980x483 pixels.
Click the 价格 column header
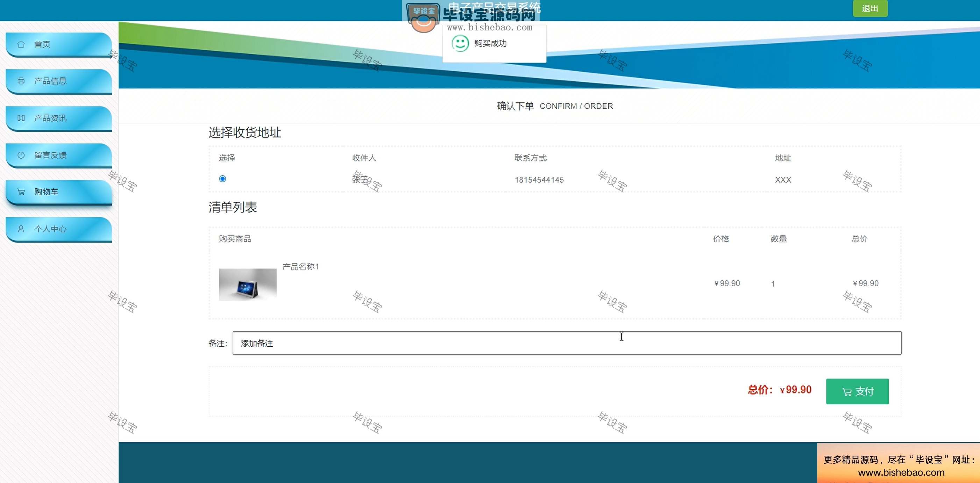pos(721,239)
